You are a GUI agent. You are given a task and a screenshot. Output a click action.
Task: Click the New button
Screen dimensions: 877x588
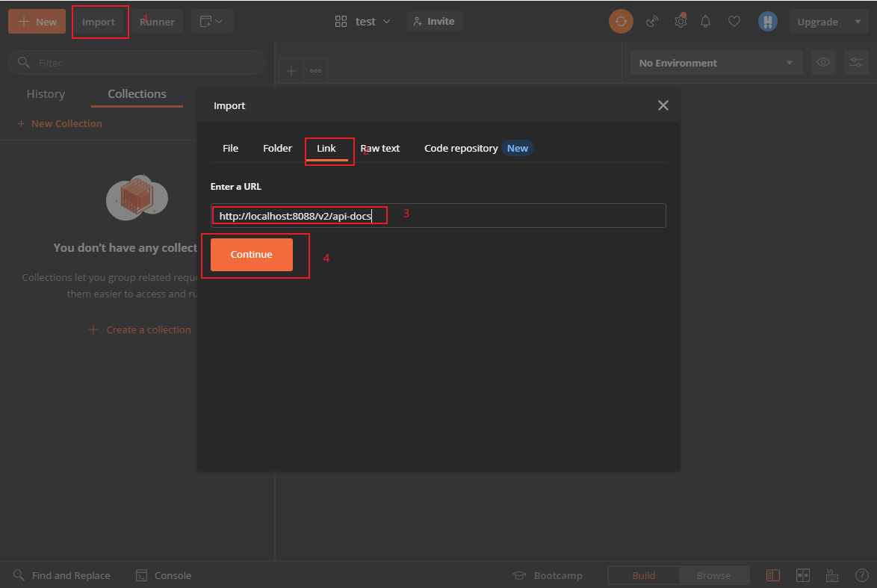point(37,22)
